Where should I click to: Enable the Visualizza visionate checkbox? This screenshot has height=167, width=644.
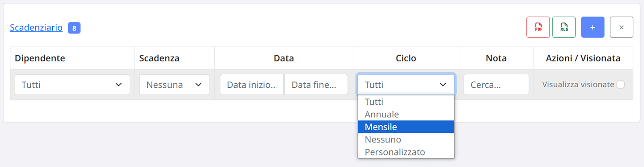click(x=620, y=84)
